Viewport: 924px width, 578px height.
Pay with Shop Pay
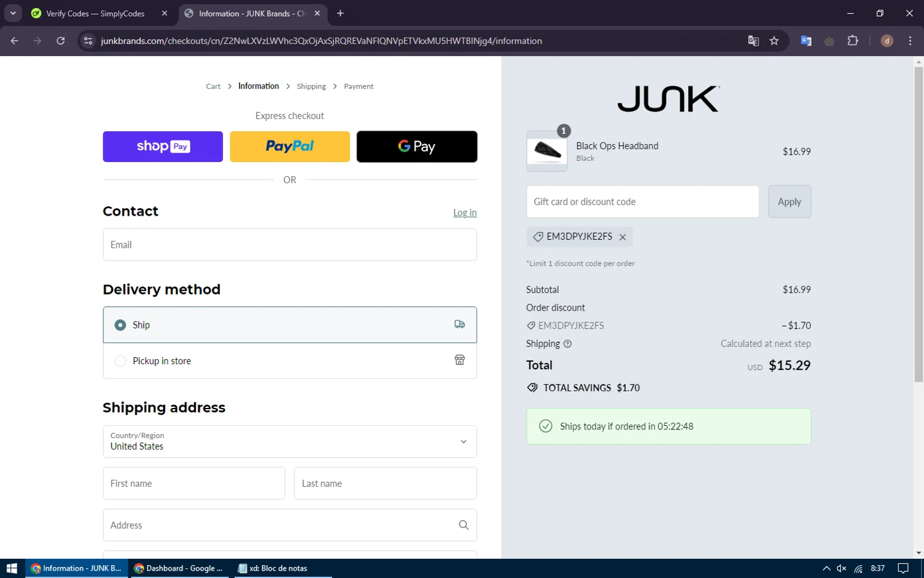pos(163,147)
